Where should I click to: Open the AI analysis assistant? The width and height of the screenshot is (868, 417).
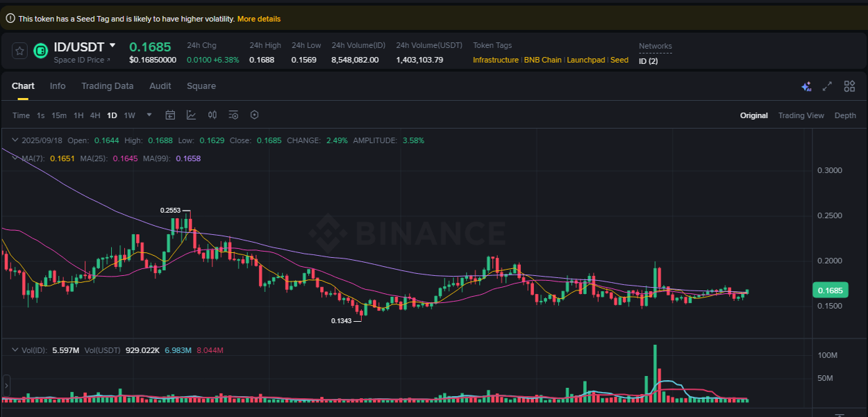[806, 85]
